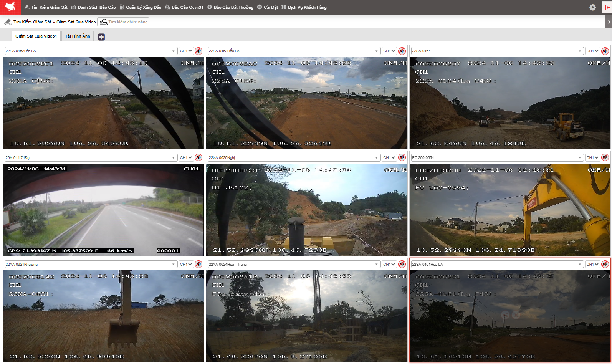Open the settings gear icon
Screen dimensions: 612x364
(x=592, y=7)
